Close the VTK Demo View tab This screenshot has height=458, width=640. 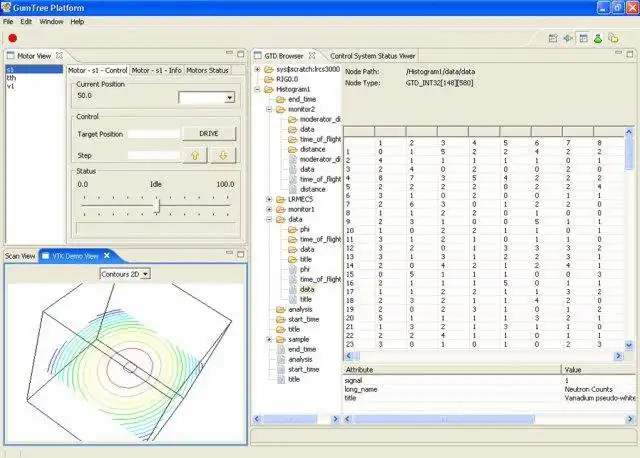click(105, 256)
